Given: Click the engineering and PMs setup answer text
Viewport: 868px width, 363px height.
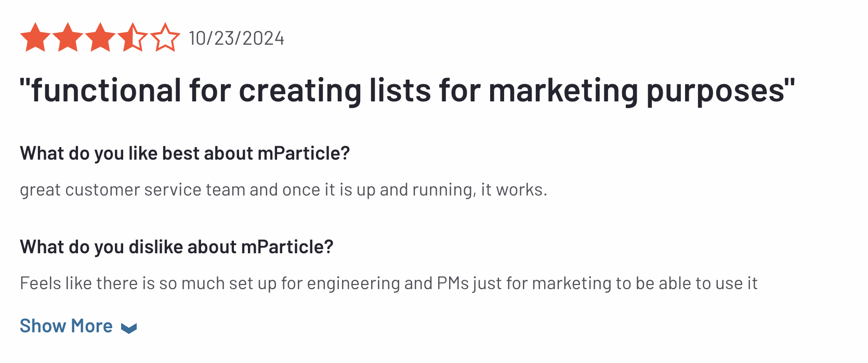Looking at the screenshot, I should coord(389,283).
